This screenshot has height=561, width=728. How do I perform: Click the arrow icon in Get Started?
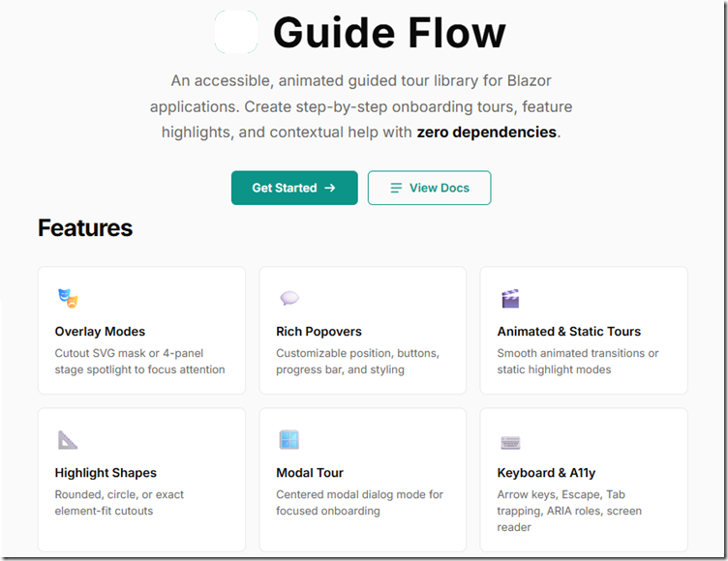pyautogui.click(x=330, y=188)
